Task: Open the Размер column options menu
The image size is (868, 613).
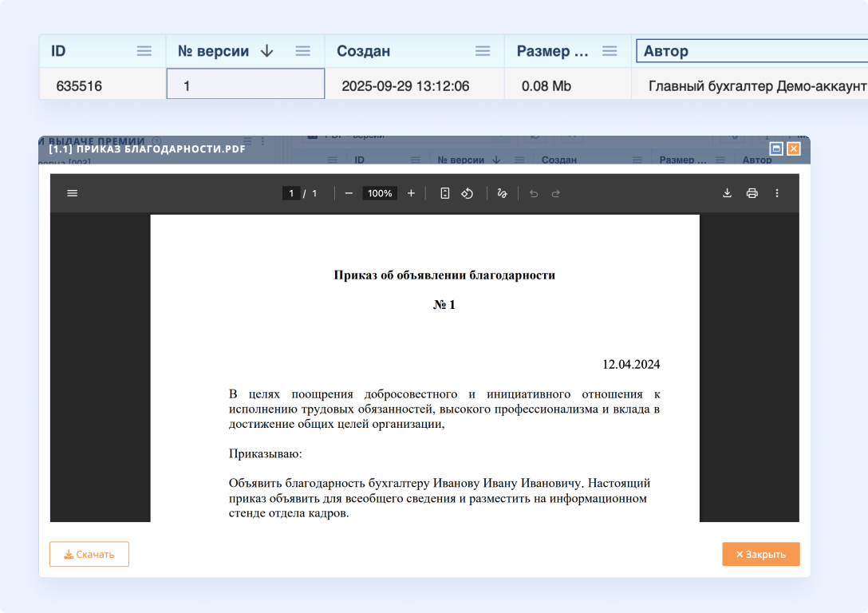Action: pos(610,50)
